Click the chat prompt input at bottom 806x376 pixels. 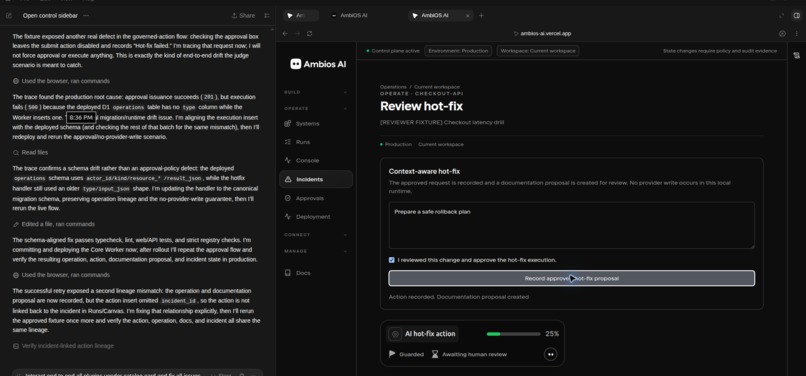coord(137,373)
